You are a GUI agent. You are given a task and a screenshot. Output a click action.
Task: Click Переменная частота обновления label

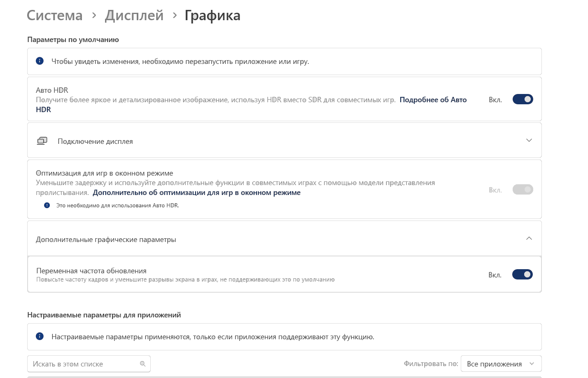(91, 271)
